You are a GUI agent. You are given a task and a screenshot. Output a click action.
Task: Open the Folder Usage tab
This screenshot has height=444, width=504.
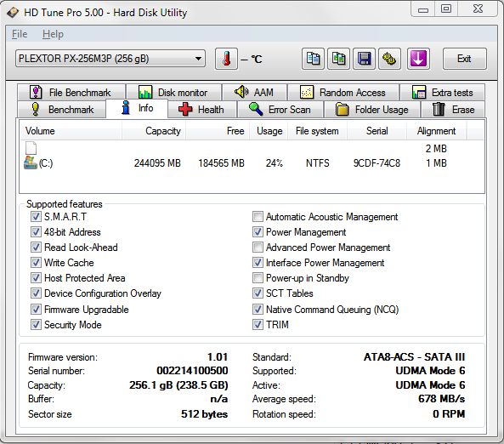(372, 110)
